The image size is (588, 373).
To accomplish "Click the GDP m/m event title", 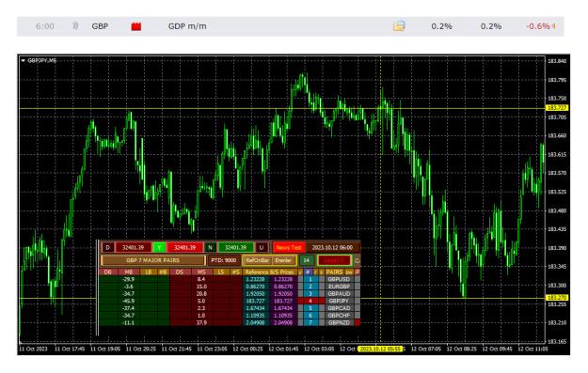I will pos(187,26).
